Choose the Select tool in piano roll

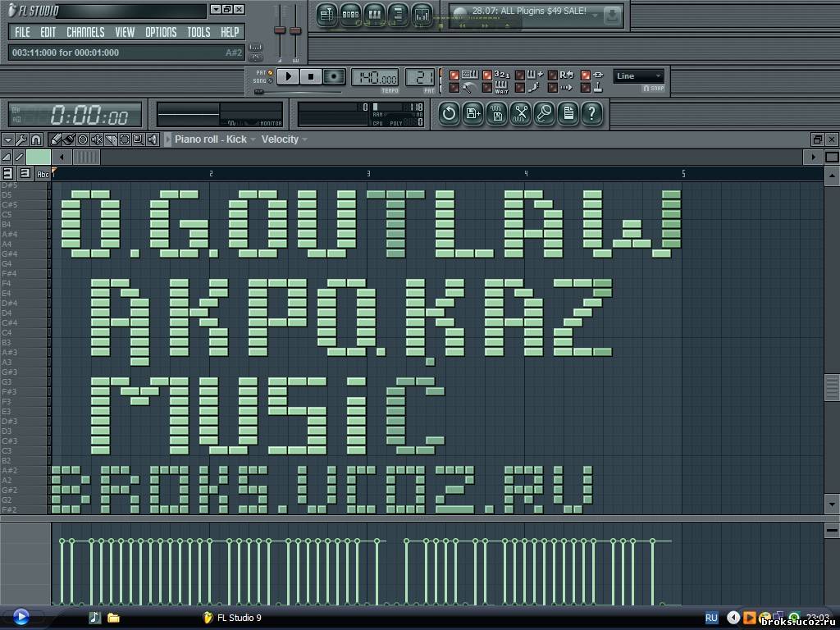(x=125, y=139)
